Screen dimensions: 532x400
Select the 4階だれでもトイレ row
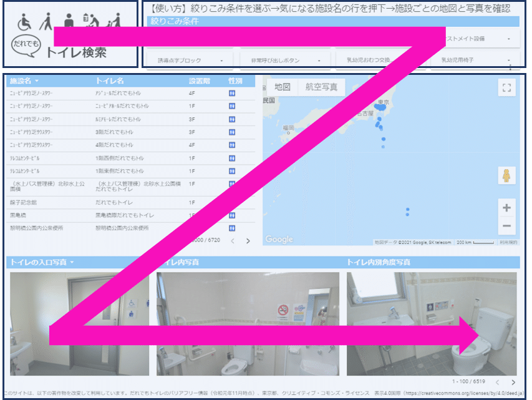coord(130,145)
